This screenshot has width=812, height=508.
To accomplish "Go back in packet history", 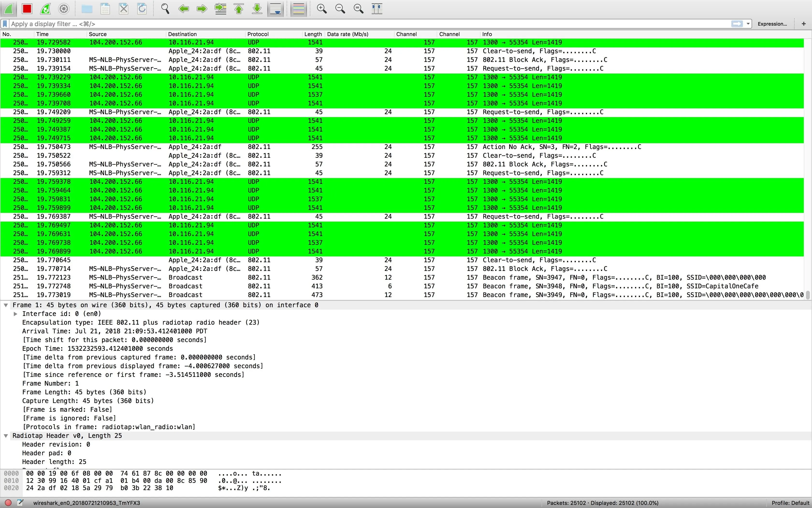I will tap(183, 9).
